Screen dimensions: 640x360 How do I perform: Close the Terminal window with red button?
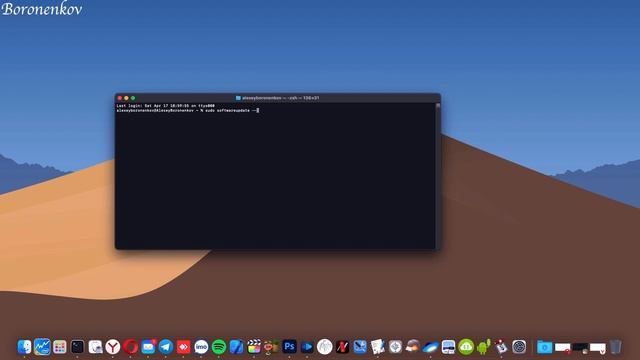click(120, 98)
